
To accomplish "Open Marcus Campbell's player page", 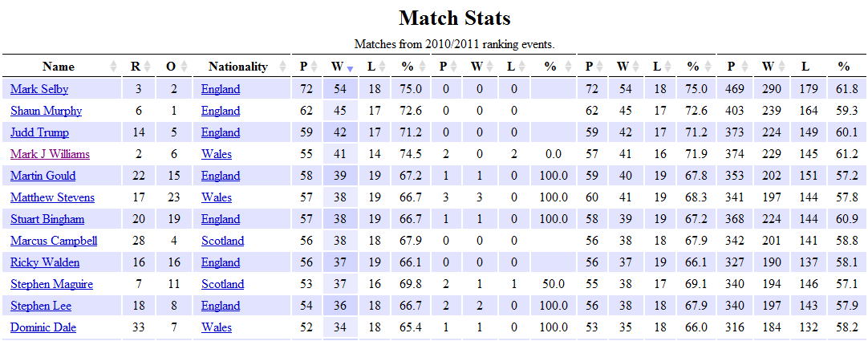I will click(54, 240).
